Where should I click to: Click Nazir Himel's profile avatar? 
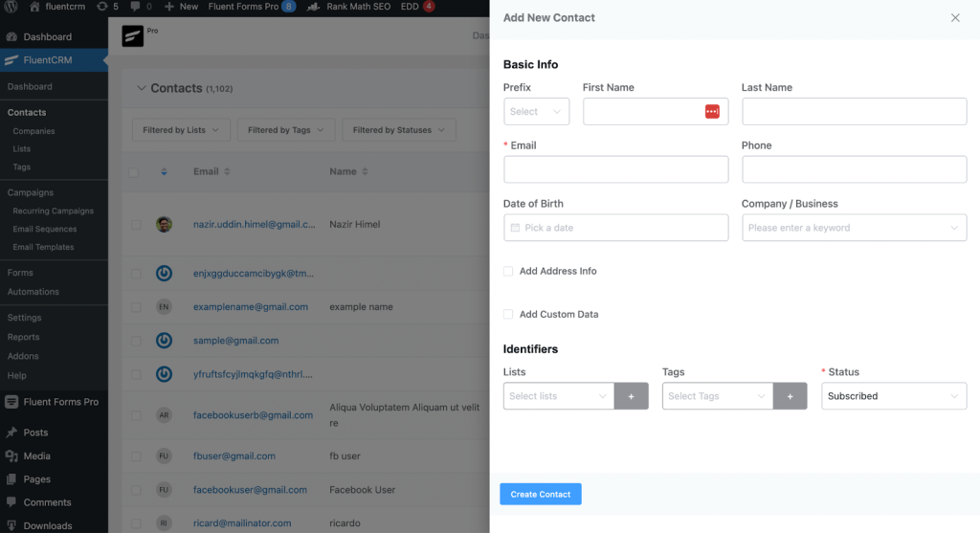click(164, 224)
